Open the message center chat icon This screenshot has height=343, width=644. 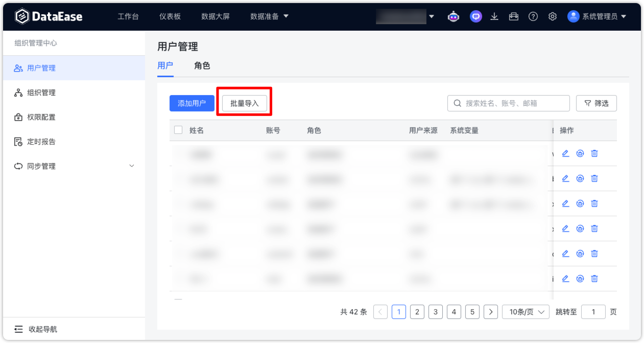point(475,16)
